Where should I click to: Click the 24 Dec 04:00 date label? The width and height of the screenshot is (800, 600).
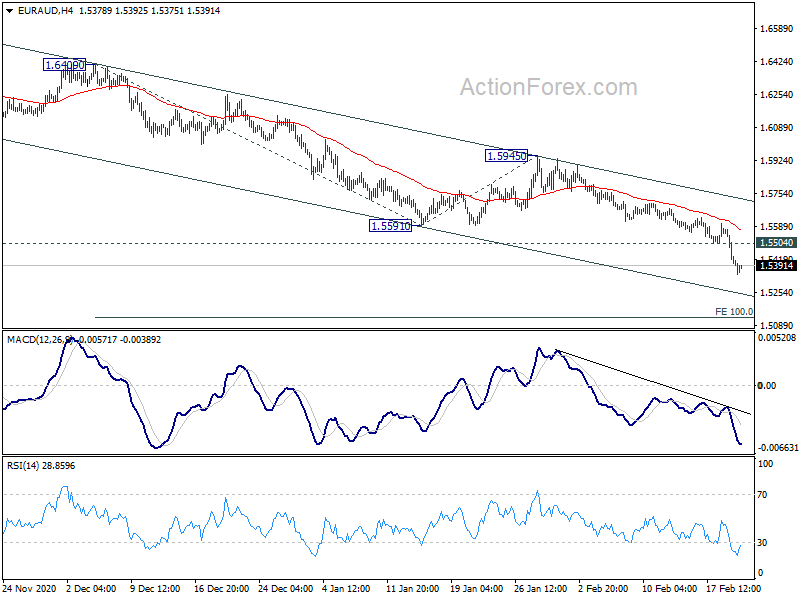click(285, 588)
